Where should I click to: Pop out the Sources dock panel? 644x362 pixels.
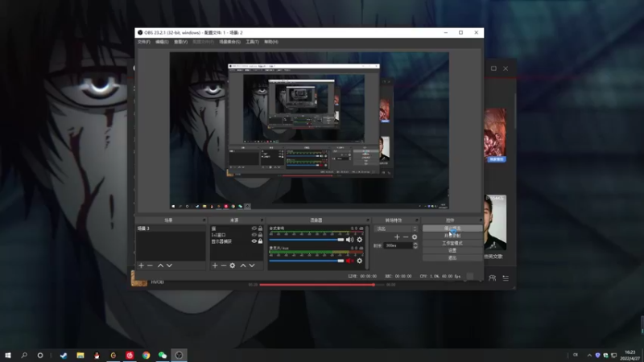[x=262, y=220]
